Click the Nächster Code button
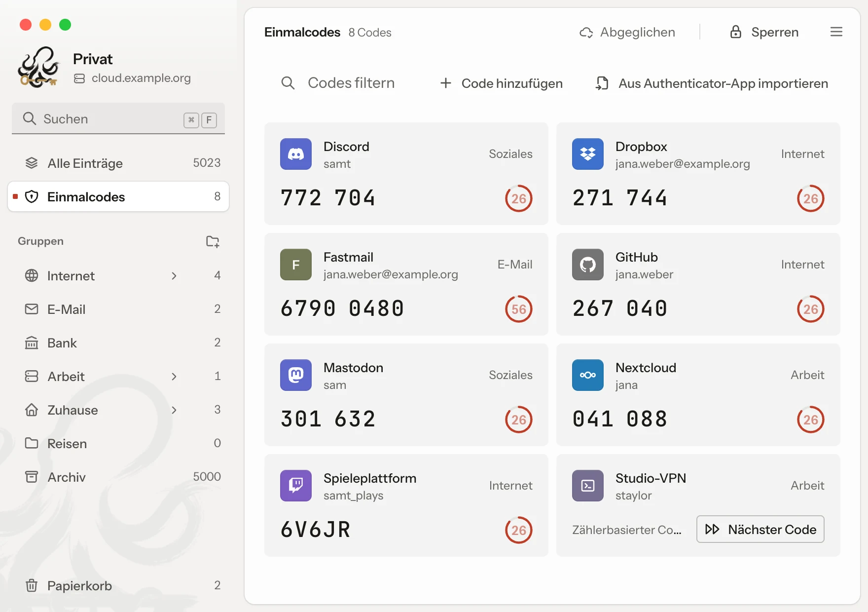This screenshot has width=868, height=612. pos(760,529)
